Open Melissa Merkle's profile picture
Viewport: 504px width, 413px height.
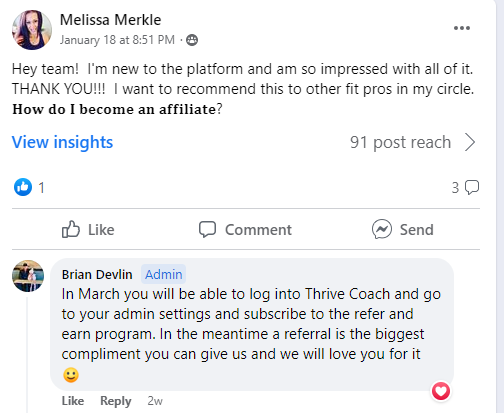[x=32, y=30]
